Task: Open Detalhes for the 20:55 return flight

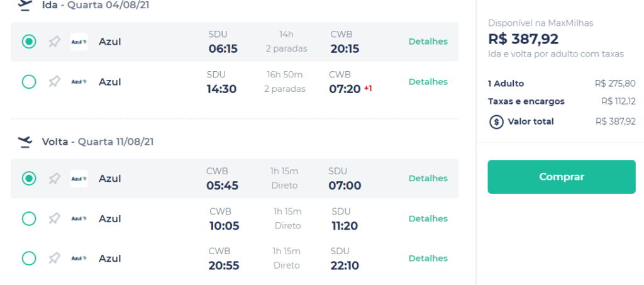Action: coord(428,259)
